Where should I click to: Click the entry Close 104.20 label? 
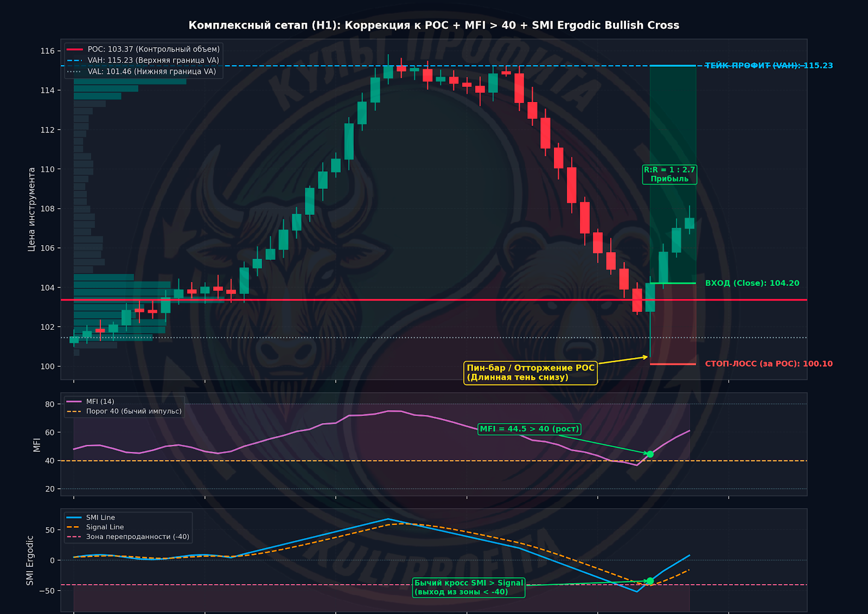(752, 283)
